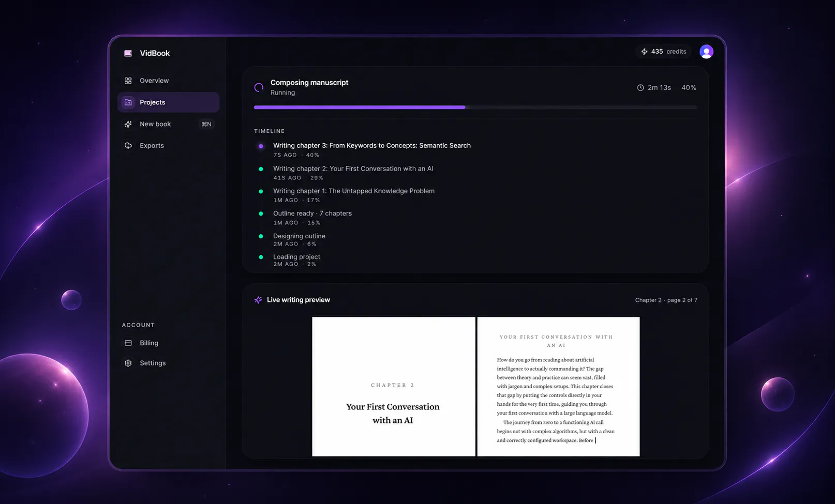The width and height of the screenshot is (835, 504).
Task: Click the Loading project green dot
Action: pos(261,257)
